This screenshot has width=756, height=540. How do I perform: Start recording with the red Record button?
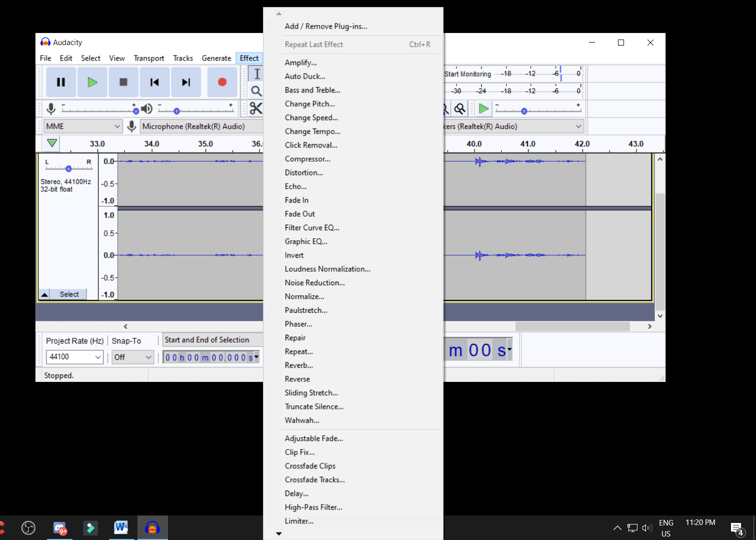tap(222, 82)
